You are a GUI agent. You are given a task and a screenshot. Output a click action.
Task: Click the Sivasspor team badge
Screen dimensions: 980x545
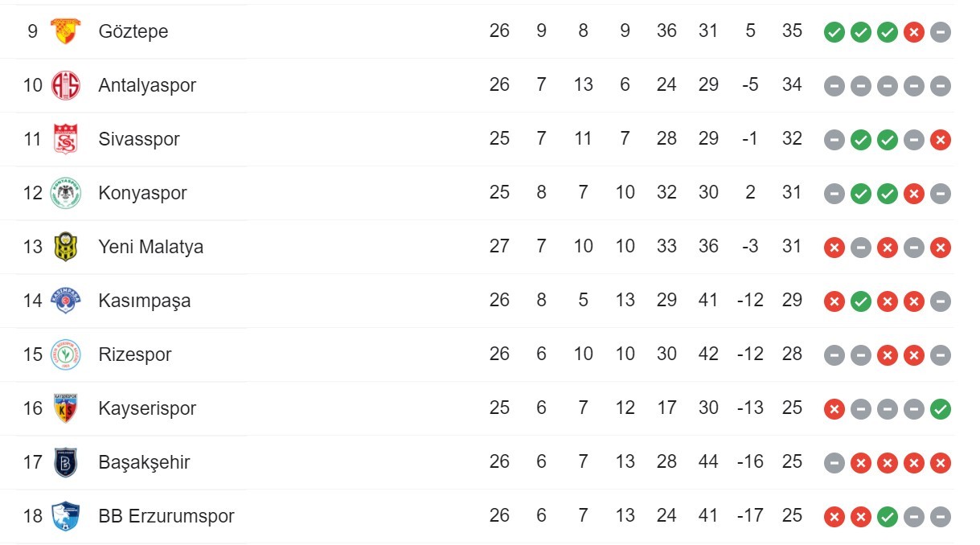(x=65, y=139)
